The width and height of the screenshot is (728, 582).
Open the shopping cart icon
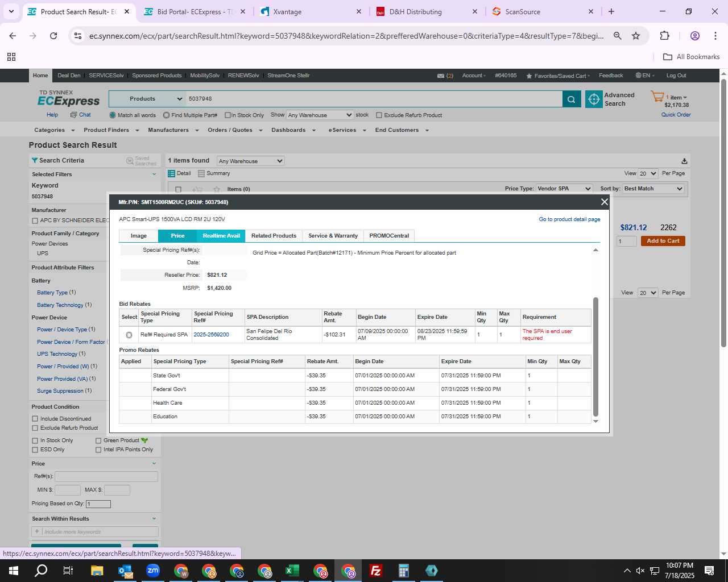[657, 97]
